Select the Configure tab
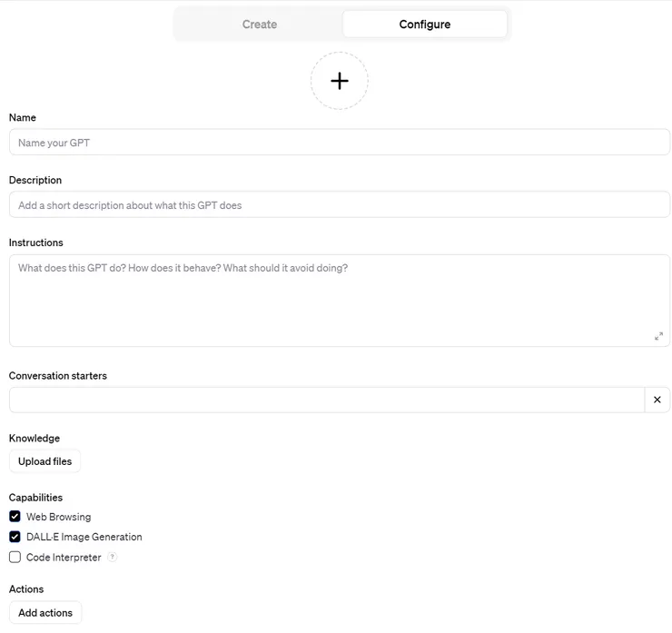This screenshot has width=672, height=633. tap(424, 25)
